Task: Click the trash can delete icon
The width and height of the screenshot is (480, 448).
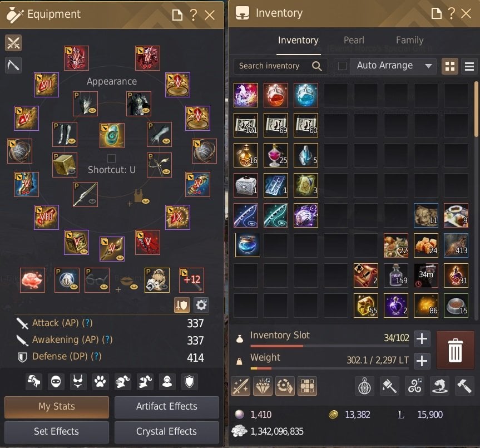Action: tap(455, 350)
